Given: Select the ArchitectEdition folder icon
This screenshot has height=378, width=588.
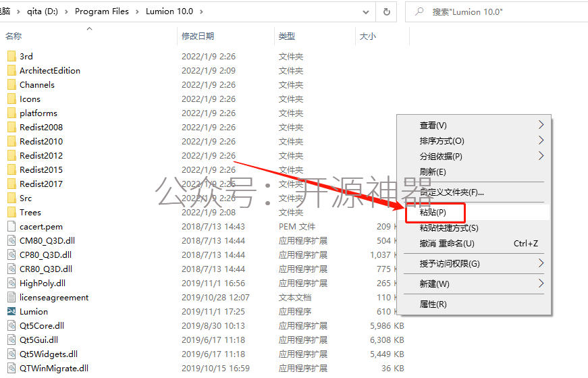Looking at the screenshot, I should [x=11, y=70].
